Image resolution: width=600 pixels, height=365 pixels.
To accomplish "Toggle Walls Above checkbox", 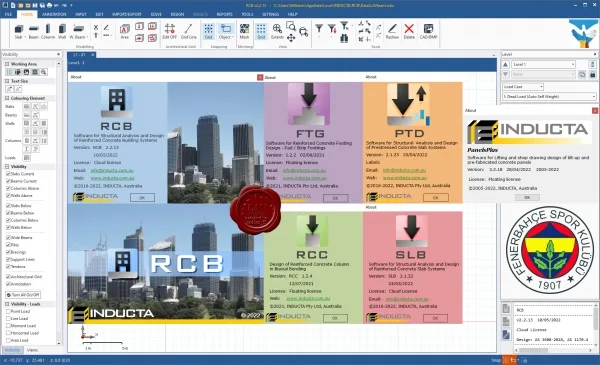I will tap(8, 196).
